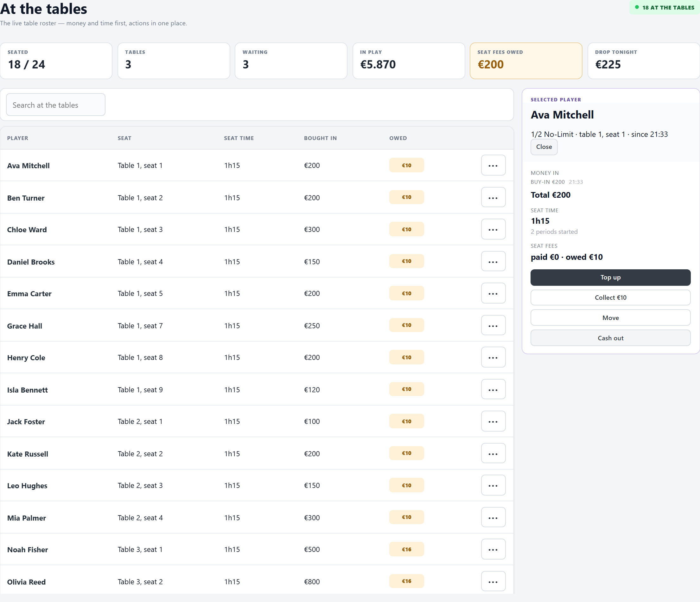This screenshot has width=700, height=602.
Task: Cash out the selected player
Action: 610,338
